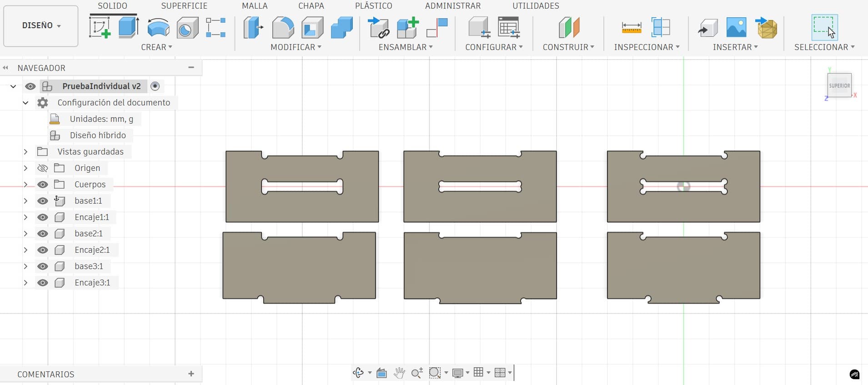Switch to the CHAPA tab

coord(311,6)
